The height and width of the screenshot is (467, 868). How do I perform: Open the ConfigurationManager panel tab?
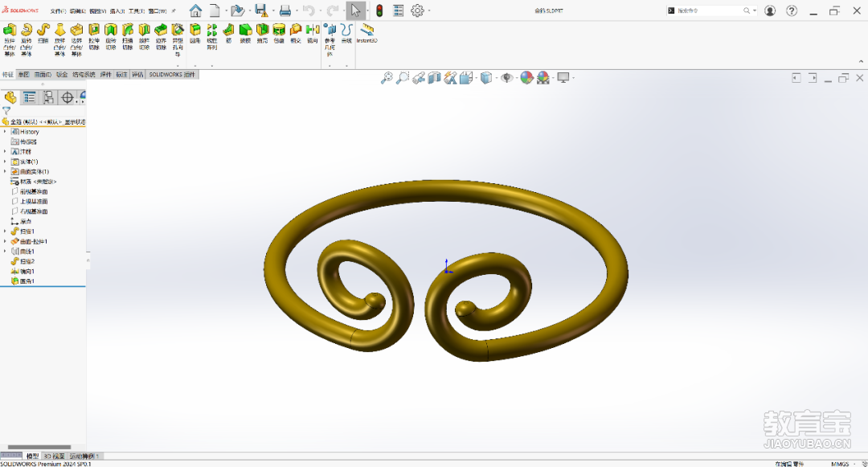(49, 98)
